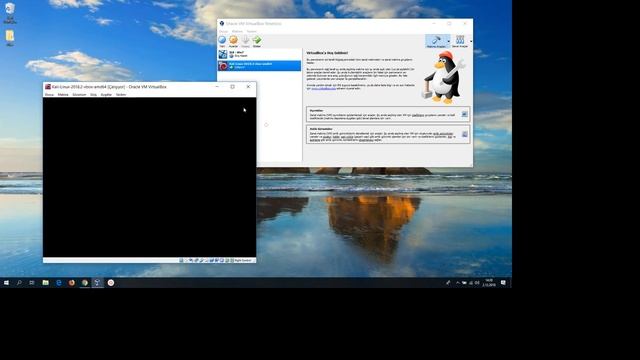The height and width of the screenshot is (360, 640).
Task: Open Aygıtlar menu in Kali-Linux VM window
Action: point(106,95)
